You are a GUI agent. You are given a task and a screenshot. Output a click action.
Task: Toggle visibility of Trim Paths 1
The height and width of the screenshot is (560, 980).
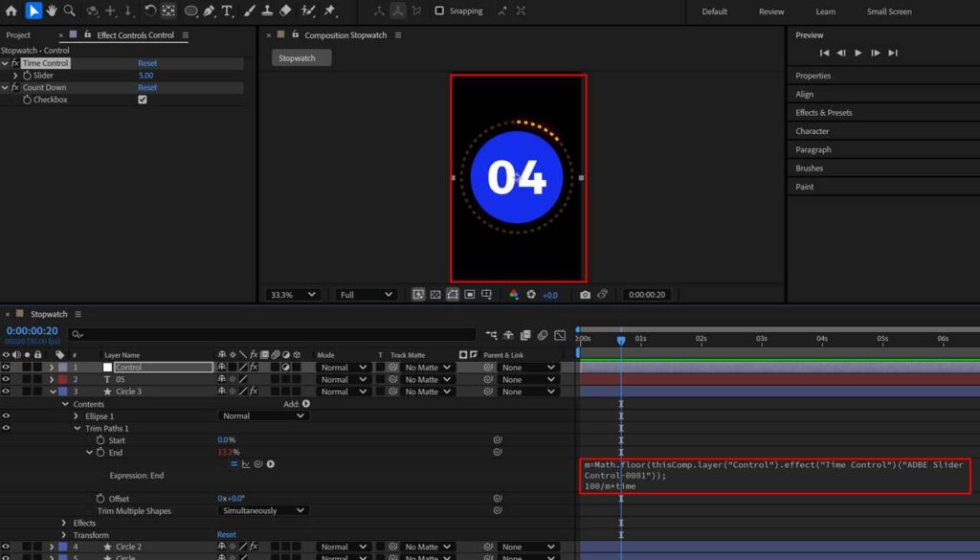(x=6, y=428)
